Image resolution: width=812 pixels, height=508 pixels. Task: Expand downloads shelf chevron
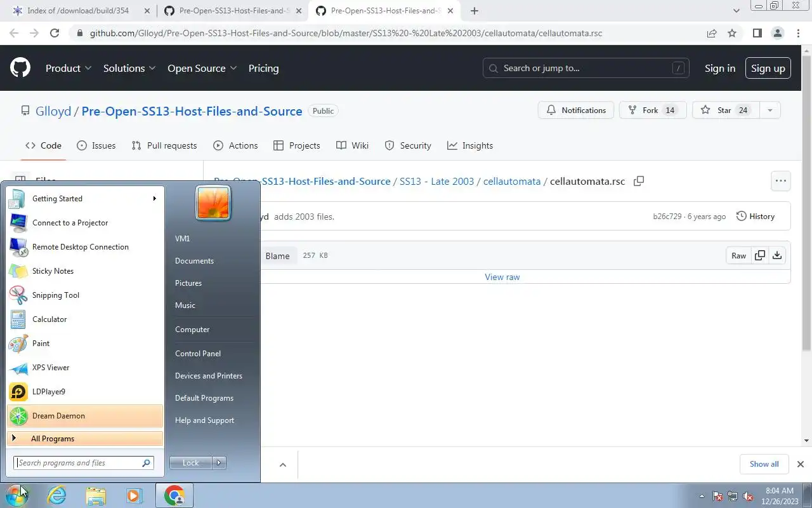point(283,465)
